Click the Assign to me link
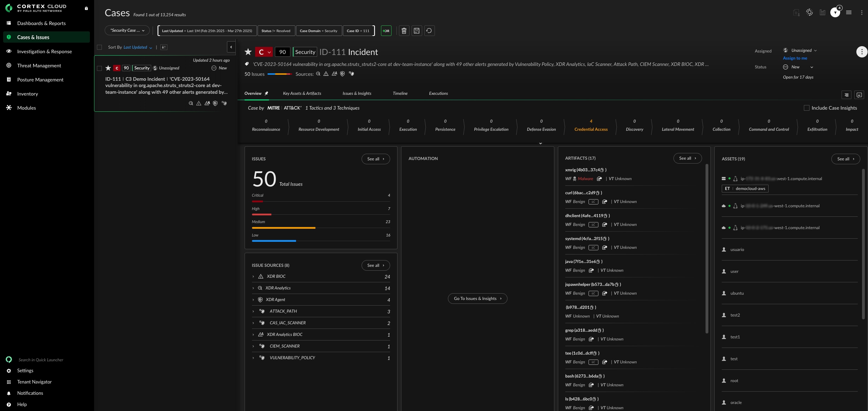Viewport: 868px width, 411px height. click(x=795, y=58)
